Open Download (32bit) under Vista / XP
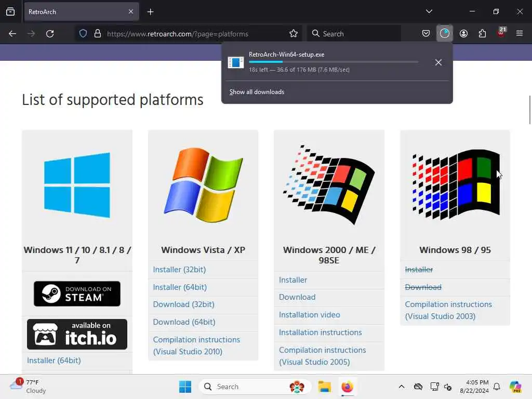Screen dimensions: 532x399 [x=183, y=304]
